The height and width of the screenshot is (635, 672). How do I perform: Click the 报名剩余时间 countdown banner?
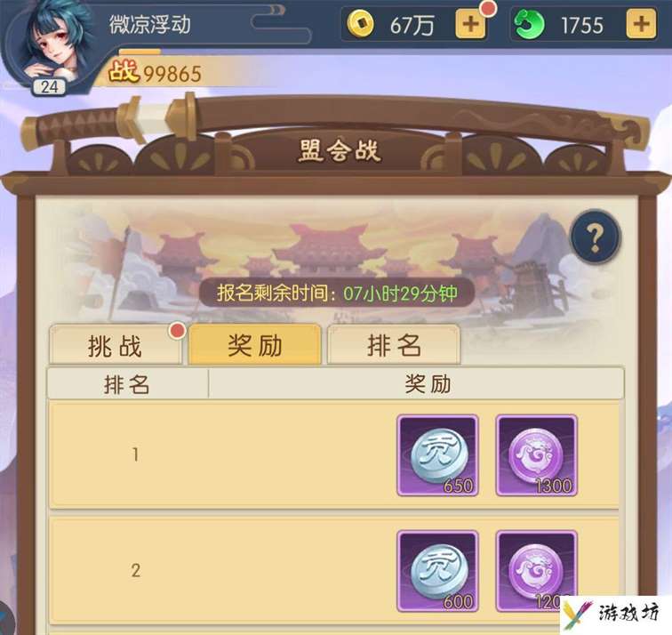point(337,293)
